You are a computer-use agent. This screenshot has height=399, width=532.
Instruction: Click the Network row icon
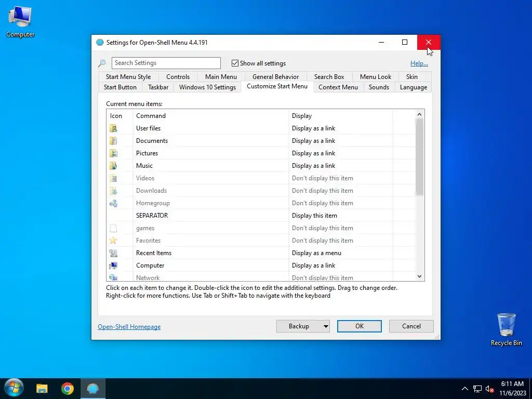pos(113,277)
